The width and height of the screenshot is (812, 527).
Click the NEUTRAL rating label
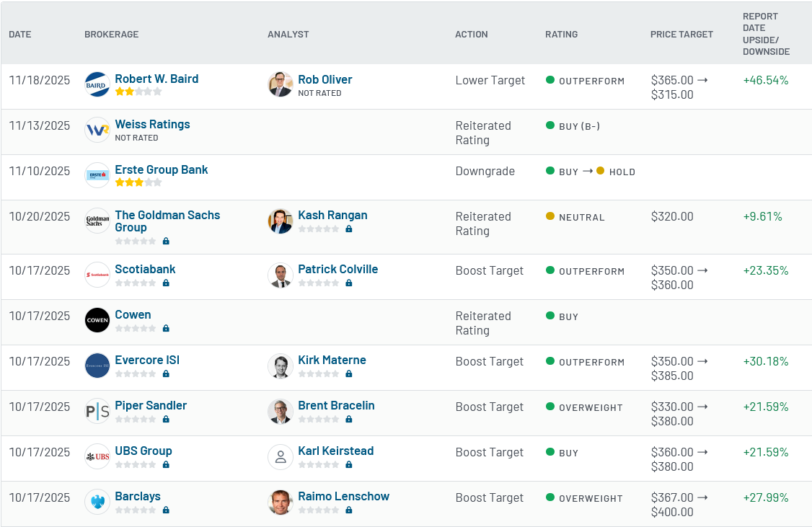click(x=581, y=218)
